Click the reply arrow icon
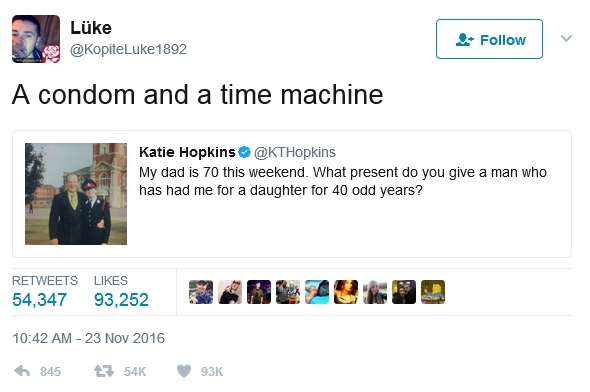The height and width of the screenshot is (392, 590). [22, 371]
